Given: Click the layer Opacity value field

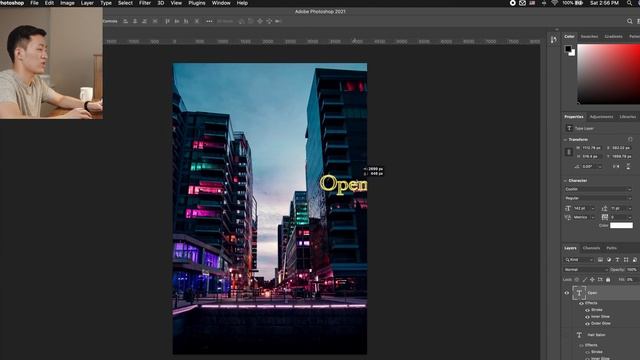Looking at the screenshot, I should point(632,270).
